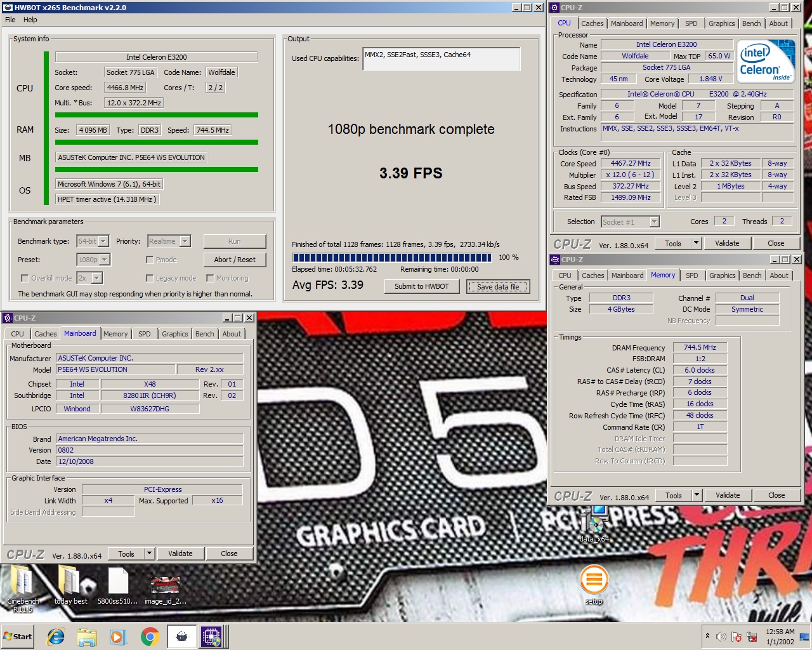Click the Tools button in the Mainboard CPU-Z window
The height and width of the screenshot is (650, 812).
[126, 554]
